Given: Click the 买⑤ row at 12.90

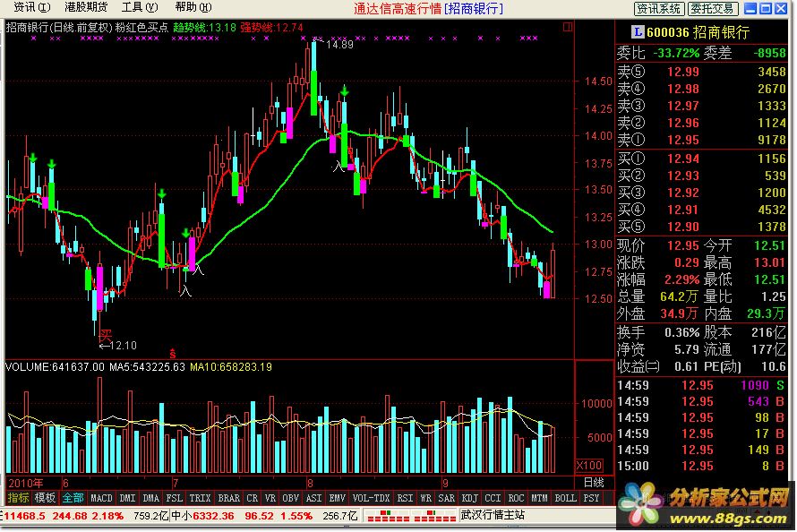Looking at the screenshot, I should coord(701,227).
